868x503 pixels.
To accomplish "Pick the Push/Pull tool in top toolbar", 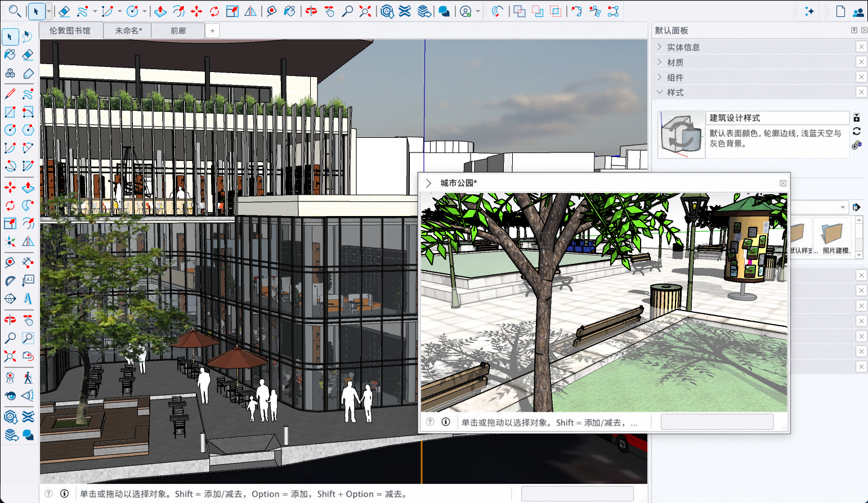I will click(160, 11).
